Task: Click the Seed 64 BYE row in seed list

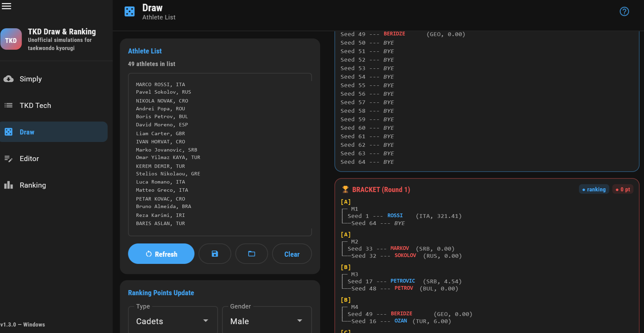Action: click(x=367, y=162)
